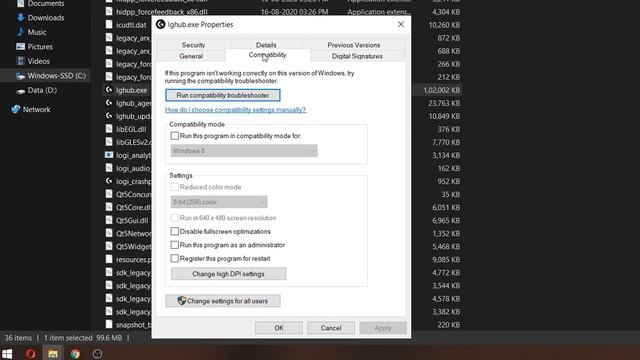The image size is (640, 360).
Task: Switch to the Previous Versions tab
Action: tap(354, 45)
